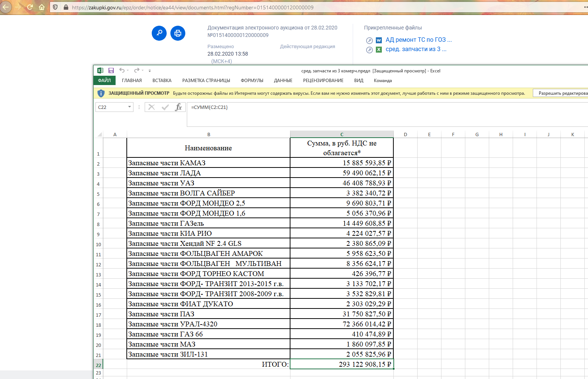Select cell 'Запасные части ВОЛГА САЙБЕР'

pos(208,193)
